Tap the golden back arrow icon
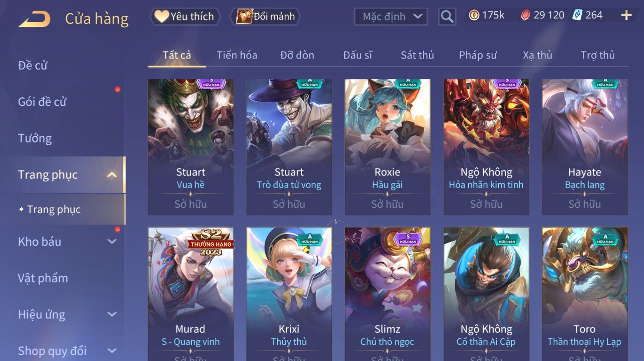The width and height of the screenshot is (644, 361). pos(35,19)
